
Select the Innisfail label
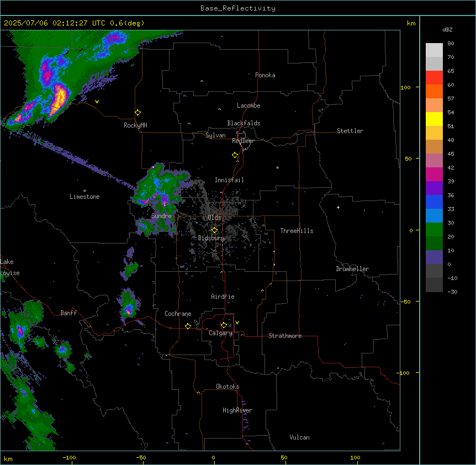pos(229,180)
